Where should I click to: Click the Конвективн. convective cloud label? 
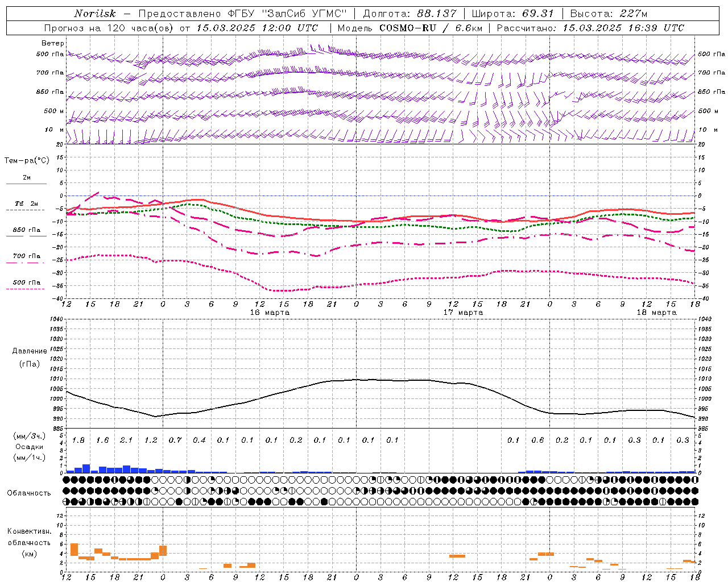30,531
